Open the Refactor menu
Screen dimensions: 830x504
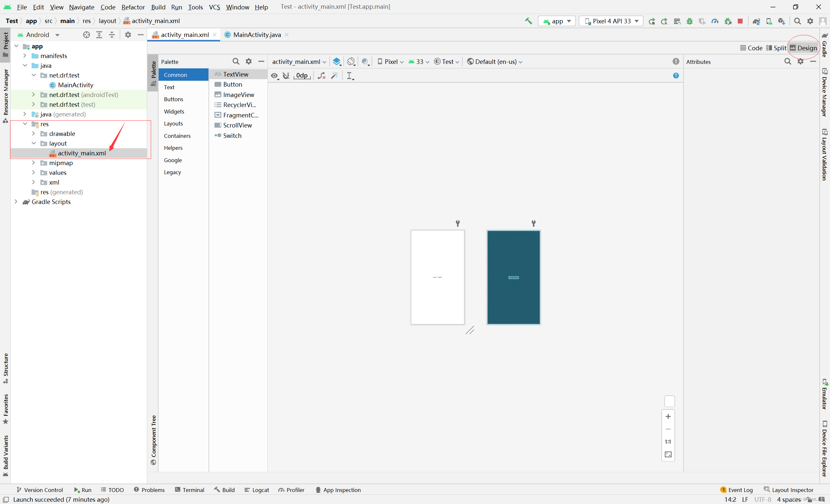(x=133, y=7)
